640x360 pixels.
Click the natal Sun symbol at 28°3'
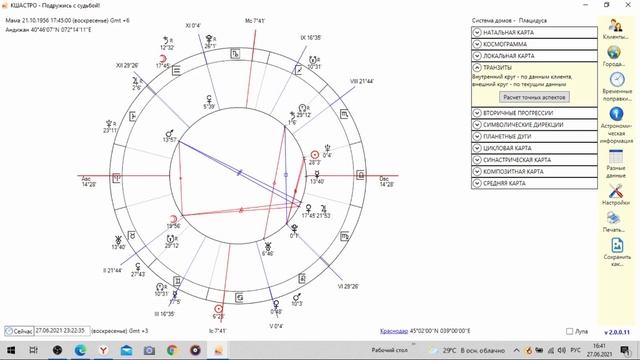tap(314, 155)
